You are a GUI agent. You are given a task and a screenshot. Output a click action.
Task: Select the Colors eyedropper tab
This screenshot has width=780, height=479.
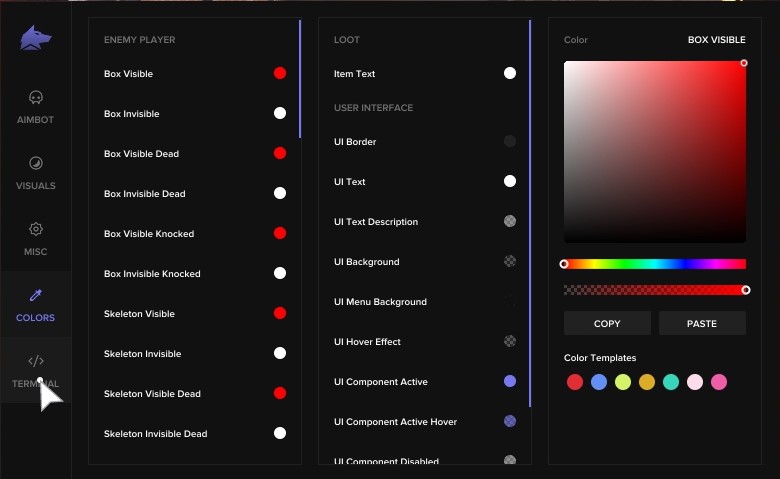pyautogui.click(x=36, y=305)
